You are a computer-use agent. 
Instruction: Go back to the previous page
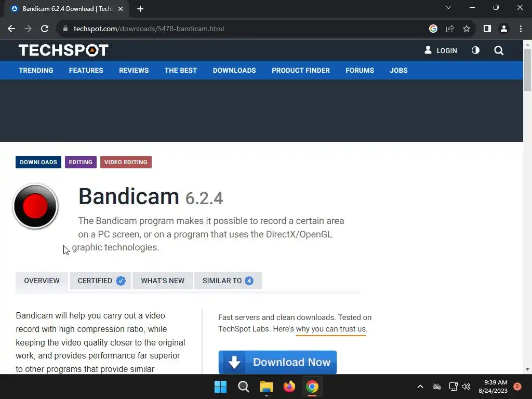(x=11, y=29)
